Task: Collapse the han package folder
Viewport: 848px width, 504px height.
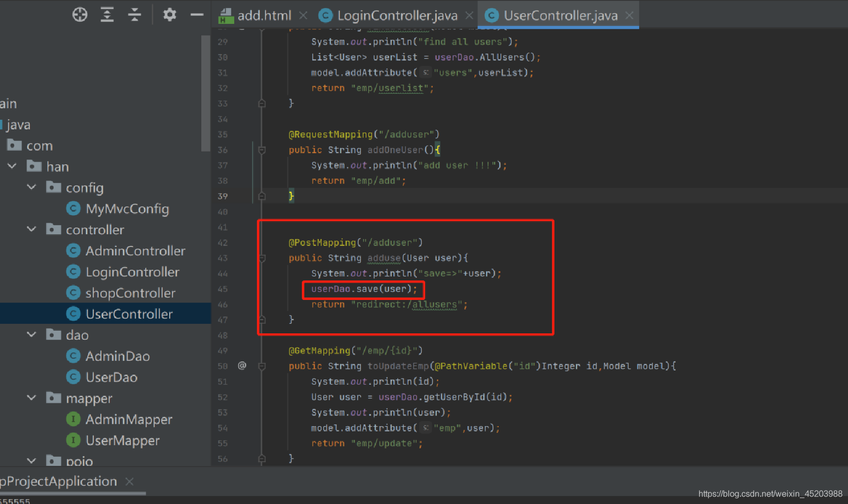Action: coord(12,166)
